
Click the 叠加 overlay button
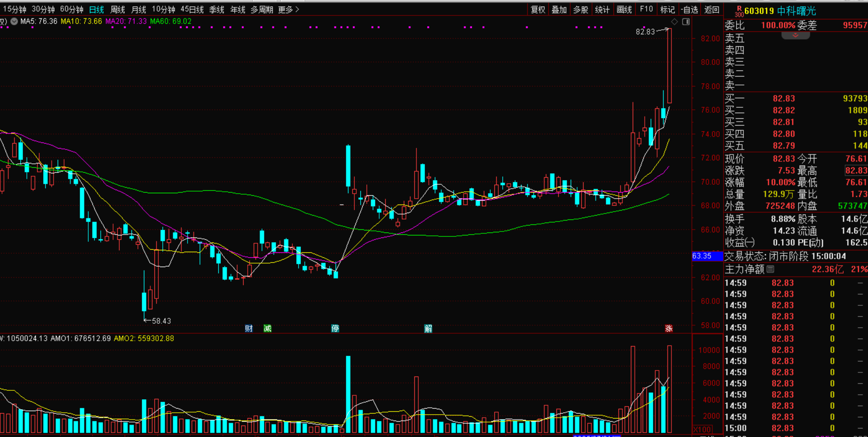coord(559,9)
